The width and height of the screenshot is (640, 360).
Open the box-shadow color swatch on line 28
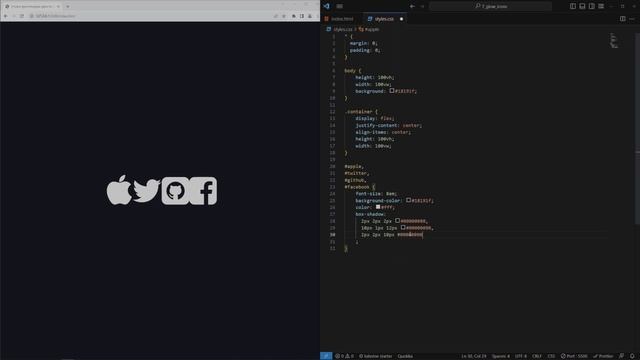[398, 220]
